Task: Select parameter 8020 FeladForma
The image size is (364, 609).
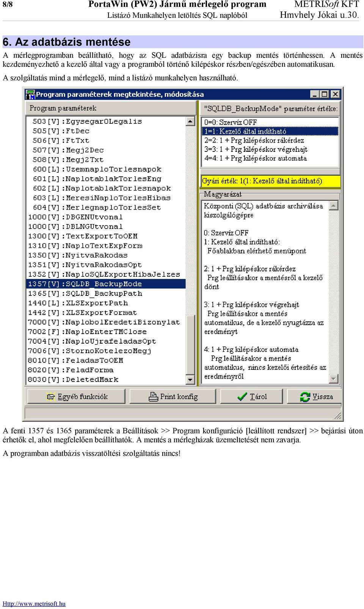Action: (x=106, y=370)
